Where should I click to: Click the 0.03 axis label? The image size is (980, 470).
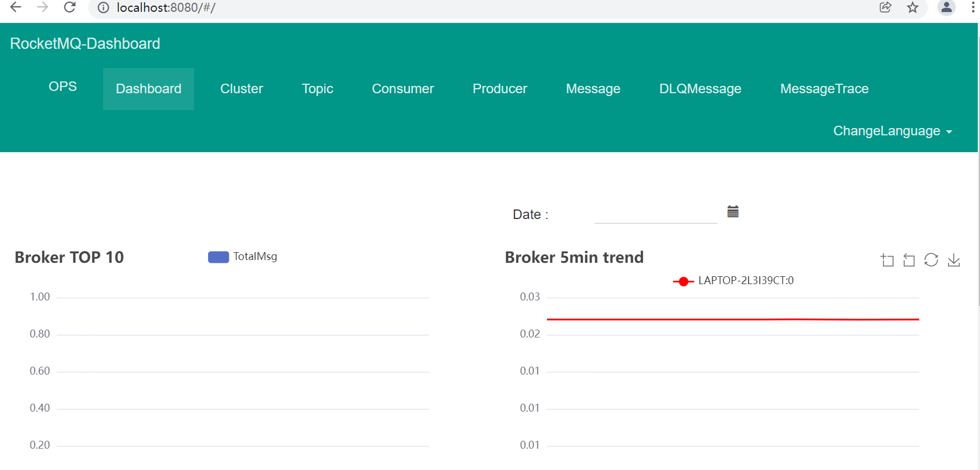pyautogui.click(x=530, y=296)
